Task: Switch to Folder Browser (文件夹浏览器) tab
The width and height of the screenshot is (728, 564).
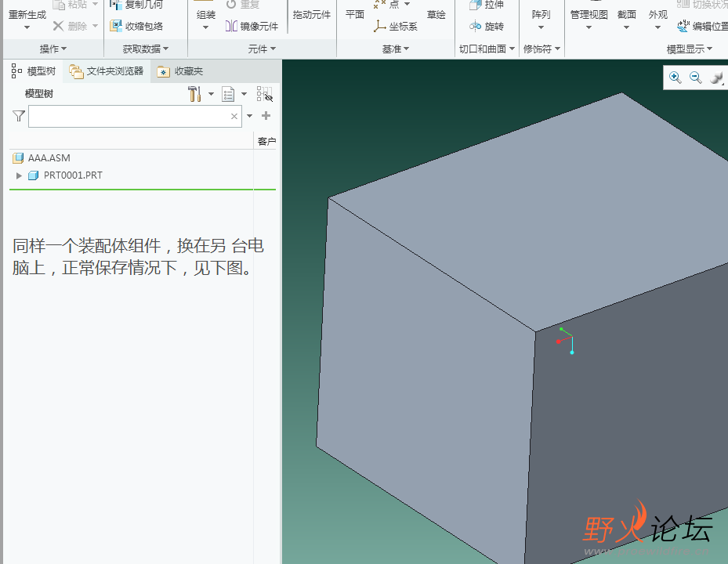Action: (x=107, y=71)
